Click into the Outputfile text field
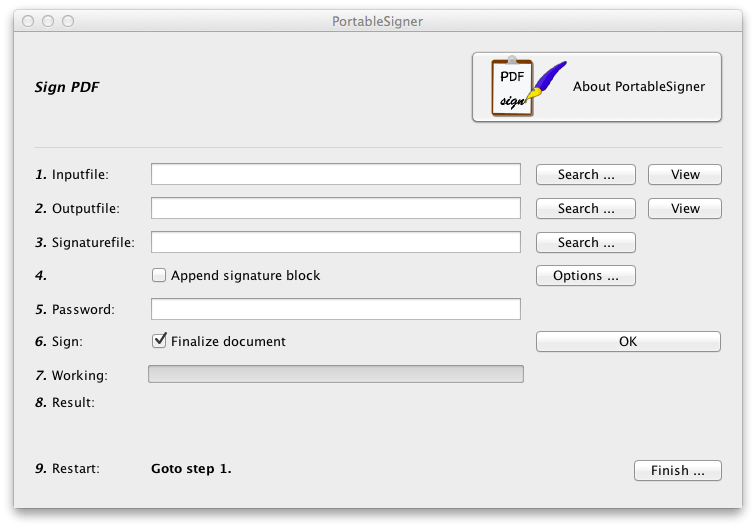 (x=336, y=208)
